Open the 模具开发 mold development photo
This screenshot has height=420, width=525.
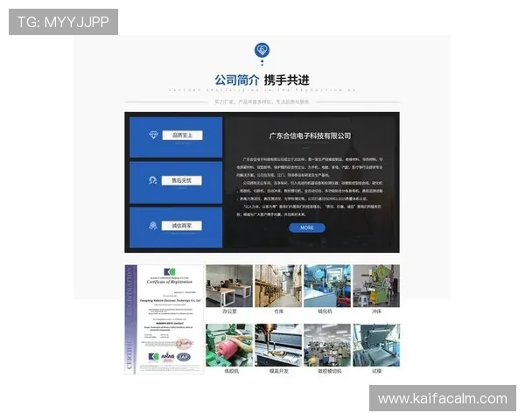tap(278, 345)
